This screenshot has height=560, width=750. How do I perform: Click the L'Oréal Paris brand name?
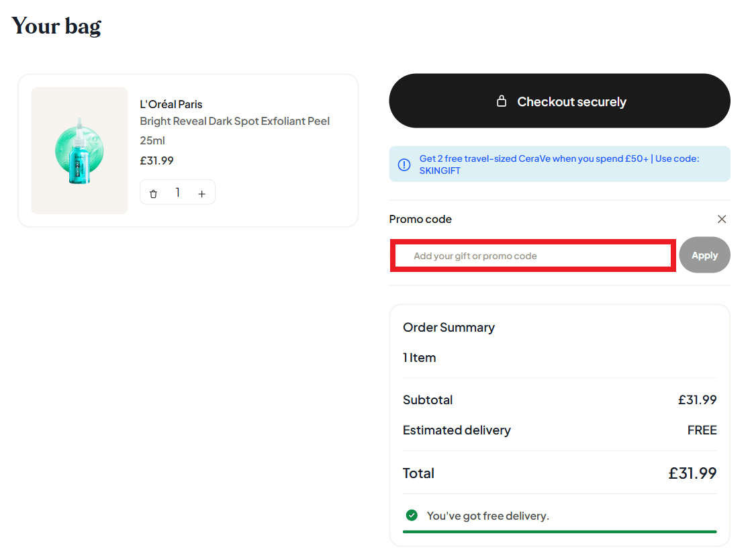171,104
